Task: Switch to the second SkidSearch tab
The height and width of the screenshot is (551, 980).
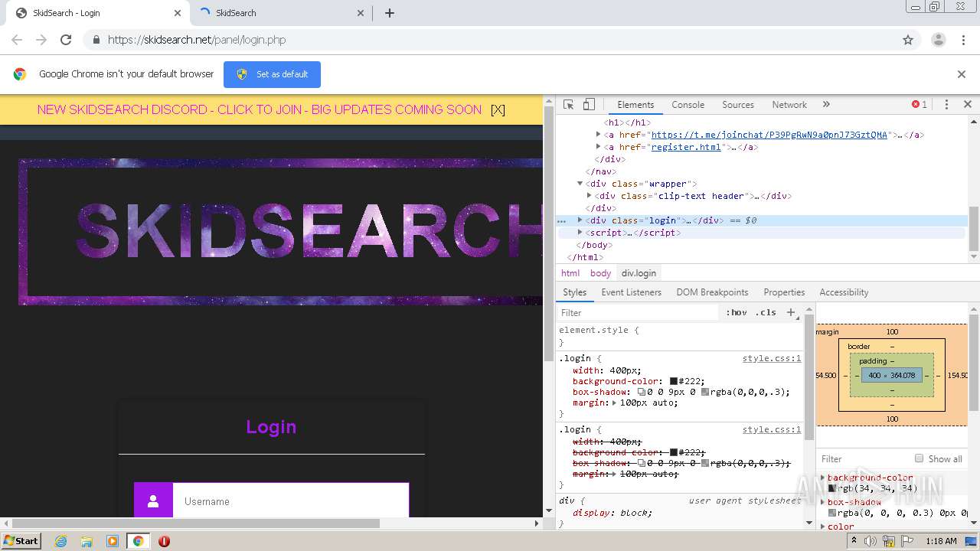Action: [x=282, y=13]
